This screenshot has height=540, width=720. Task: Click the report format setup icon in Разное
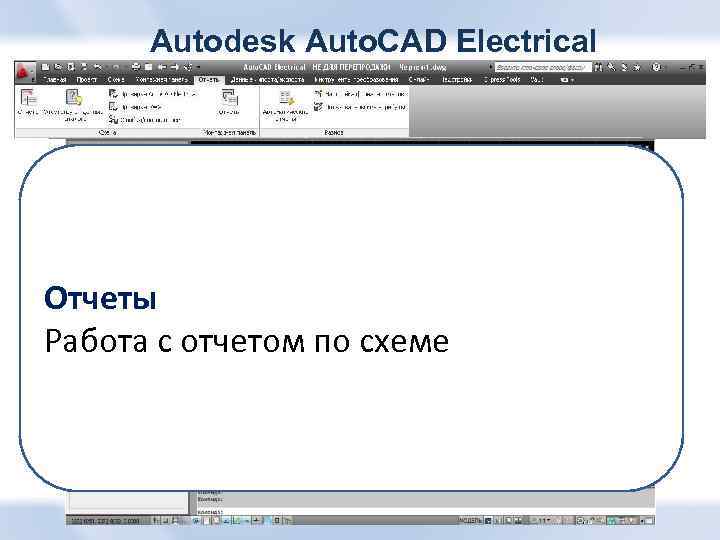coord(318,94)
